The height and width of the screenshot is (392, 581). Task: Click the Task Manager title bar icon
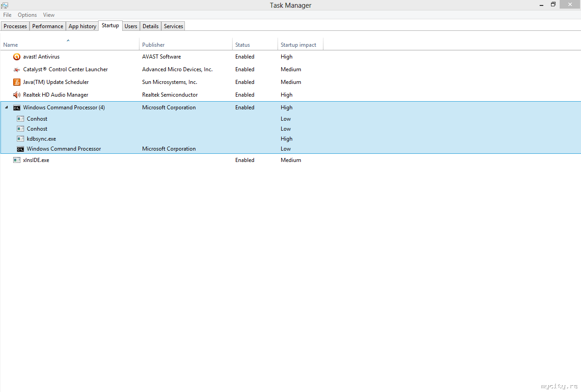click(5, 5)
